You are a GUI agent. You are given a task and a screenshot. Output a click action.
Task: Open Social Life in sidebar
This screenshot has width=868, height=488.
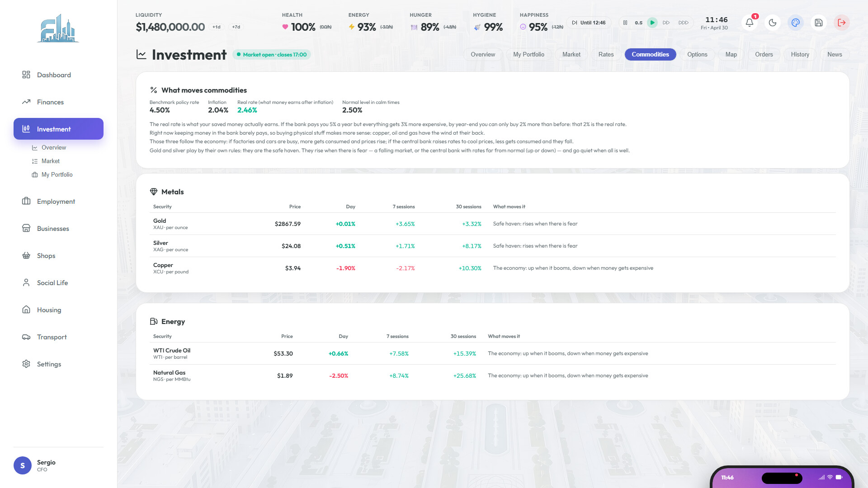(x=58, y=283)
